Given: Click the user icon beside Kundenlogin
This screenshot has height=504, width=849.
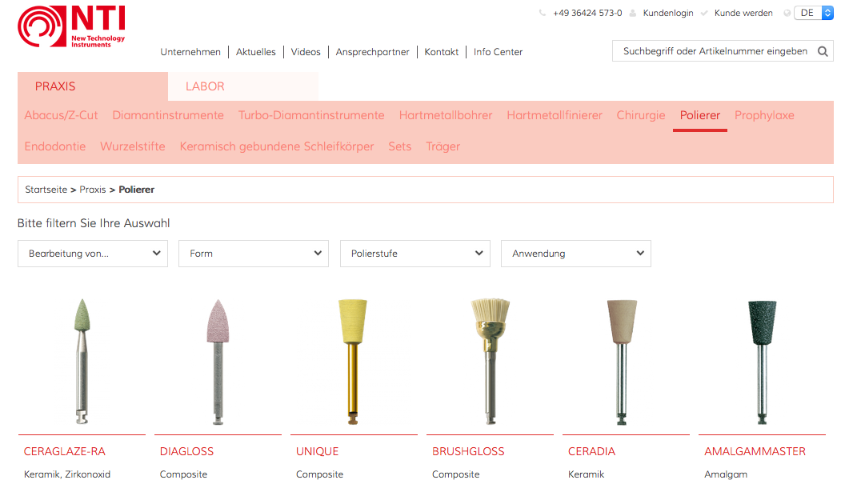Looking at the screenshot, I should [632, 13].
